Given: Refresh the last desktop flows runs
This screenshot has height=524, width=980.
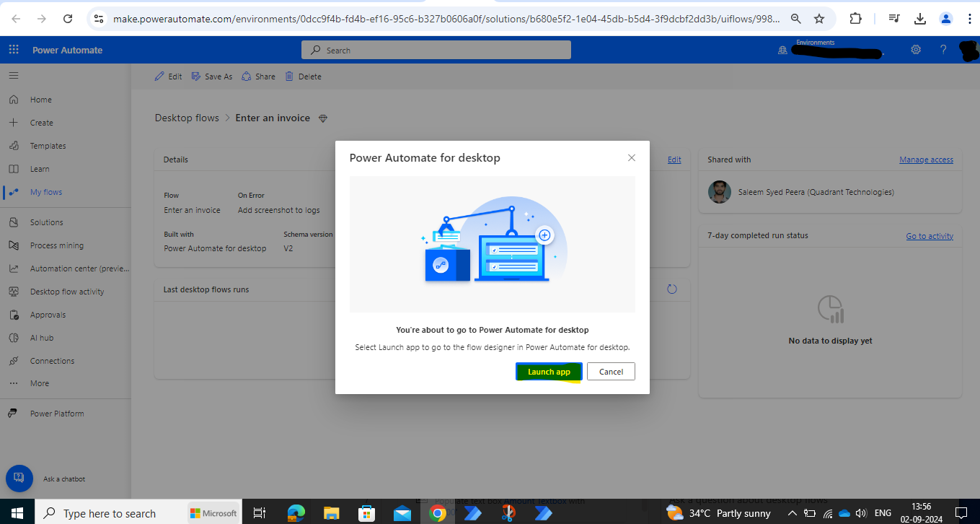Looking at the screenshot, I should tap(672, 289).
